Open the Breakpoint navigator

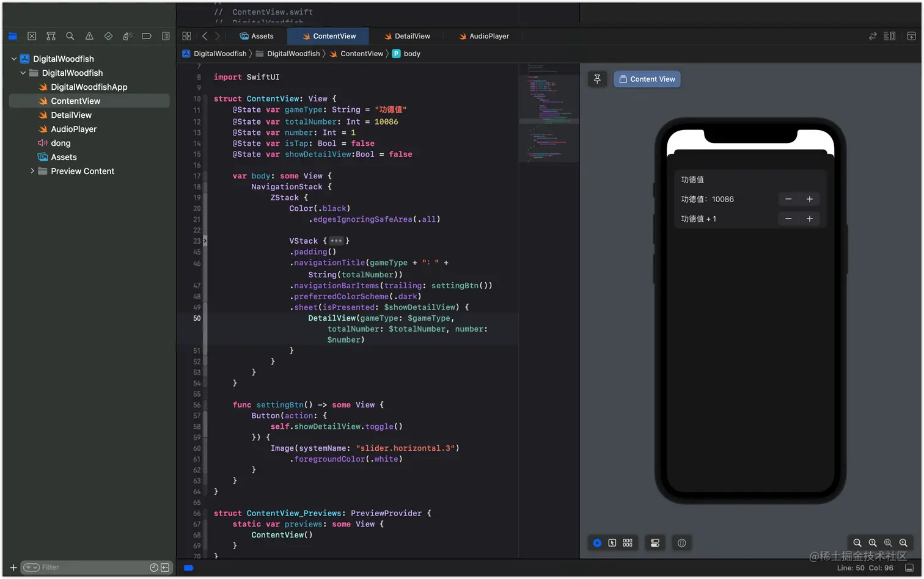click(x=147, y=36)
